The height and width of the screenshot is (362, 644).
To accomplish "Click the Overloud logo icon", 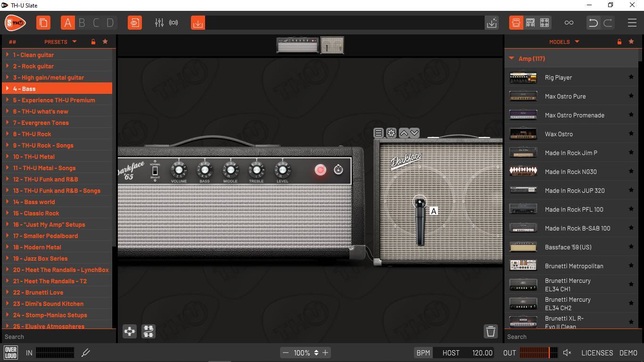I will (x=11, y=353).
